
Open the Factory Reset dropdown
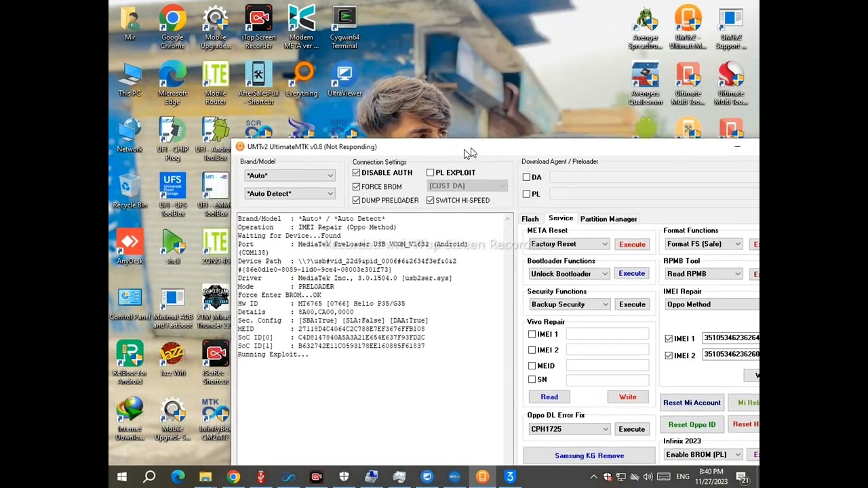click(x=569, y=244)
